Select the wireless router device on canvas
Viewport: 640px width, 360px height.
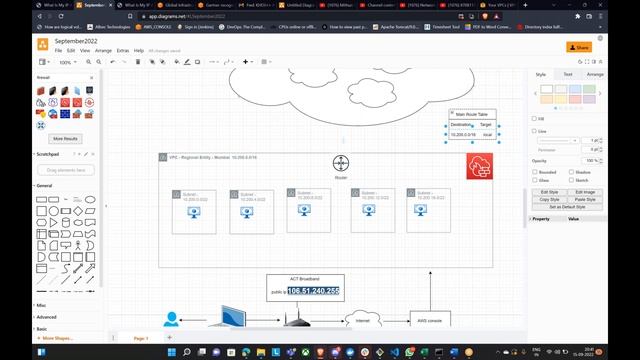297,318
